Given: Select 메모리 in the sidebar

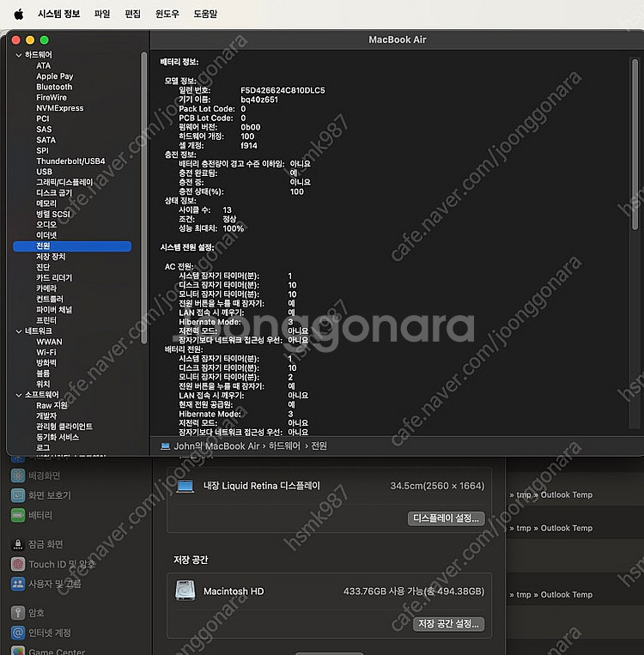Looking at the screenshot, I should (x=46, y=203).
